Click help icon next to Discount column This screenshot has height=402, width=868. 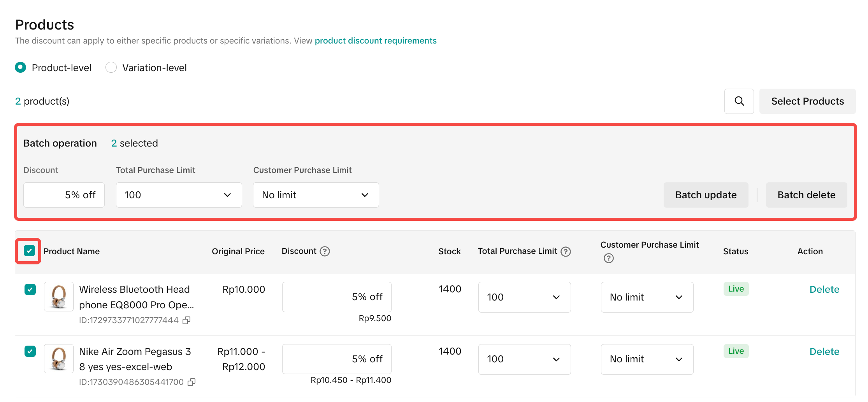coord(325,251)
